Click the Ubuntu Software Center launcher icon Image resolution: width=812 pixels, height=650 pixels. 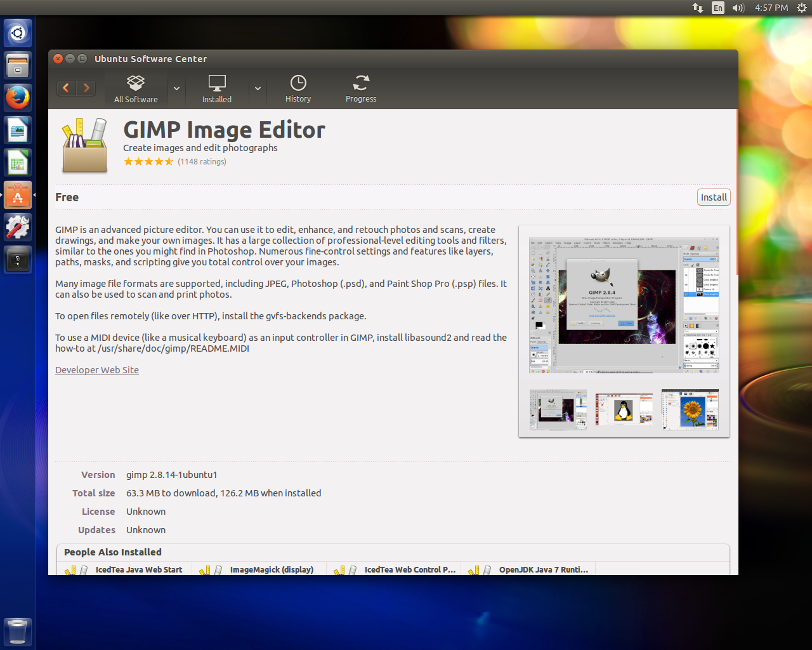pos(18,195)
